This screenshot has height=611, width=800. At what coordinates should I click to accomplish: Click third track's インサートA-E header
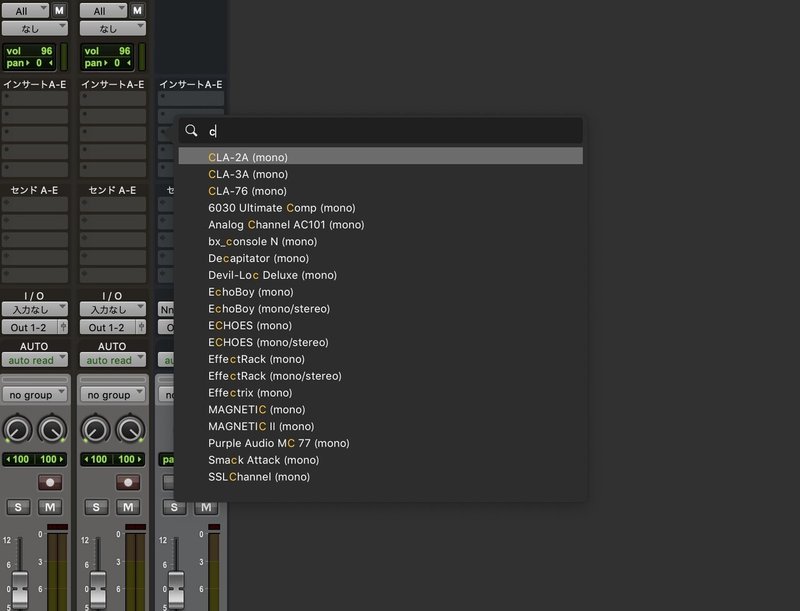(191, 84)
